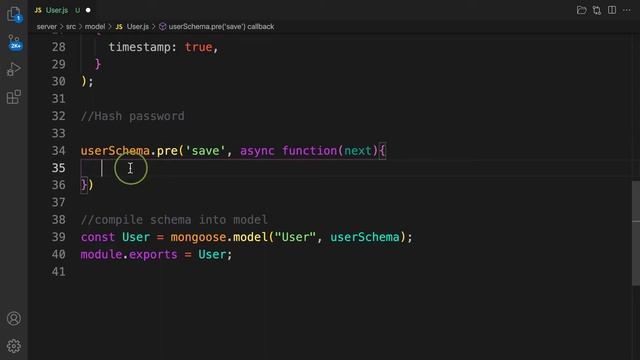The image size is (640, 360).
Task: Click the closing '})' on line 36
Action: (x=87, y=185)
